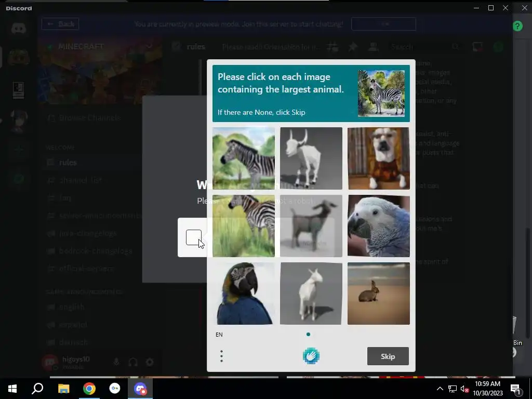Open Google Chrome from taskbar
This screenshot has height=399, width=532.
(x=89, y=389)
